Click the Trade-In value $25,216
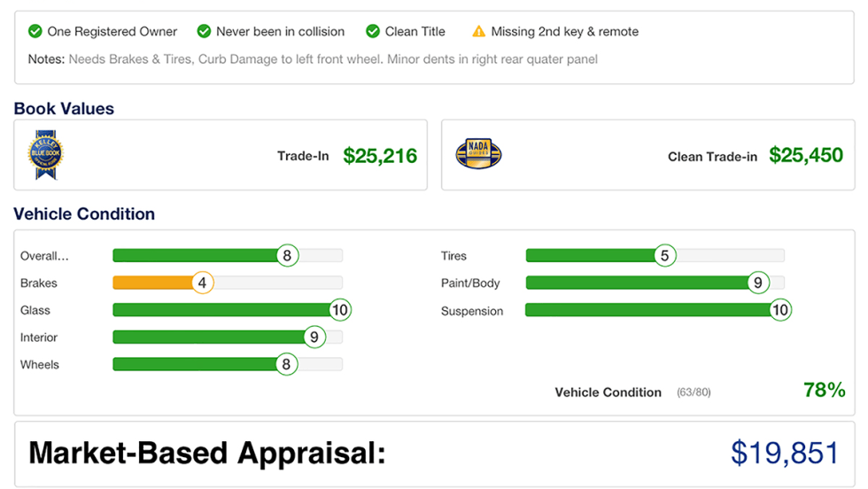Viewport: 868px width, 489px height. pyautogui.click(x=380, y=156)
